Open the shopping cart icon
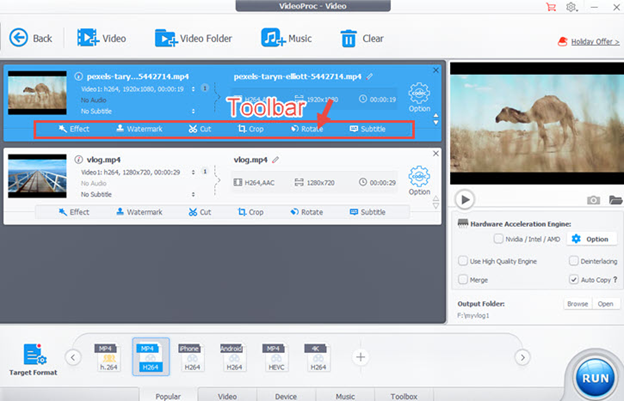This screenshot has width=624, height=402. [551, 7]
